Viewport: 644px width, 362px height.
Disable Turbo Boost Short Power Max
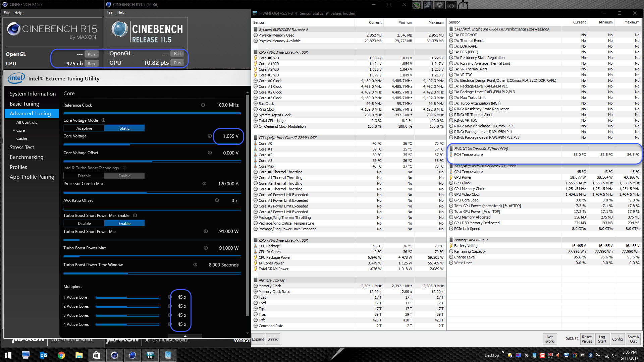84,224
